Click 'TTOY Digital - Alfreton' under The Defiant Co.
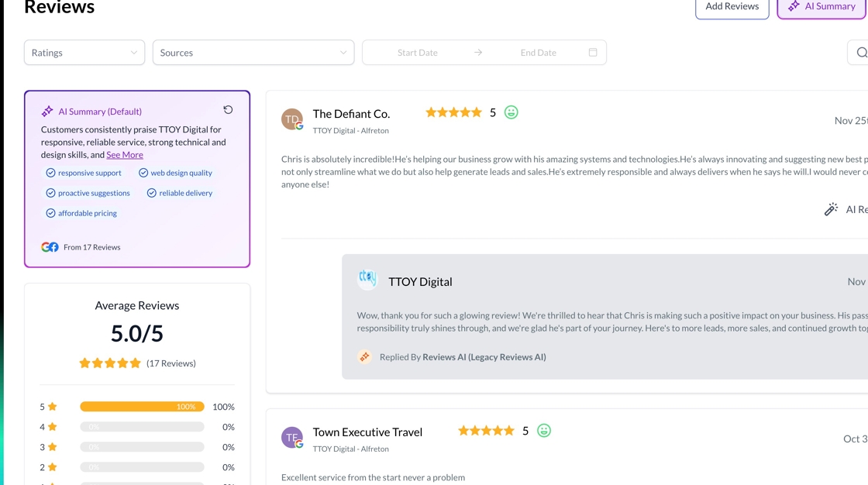This screenshot has width=868, height=485. (x=351, y=131)
